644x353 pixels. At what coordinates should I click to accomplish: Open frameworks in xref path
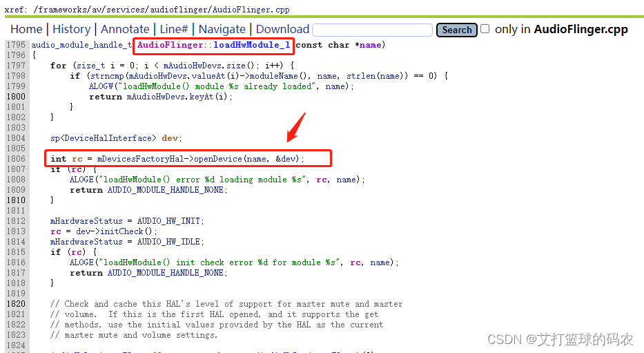tap(64, 10)
